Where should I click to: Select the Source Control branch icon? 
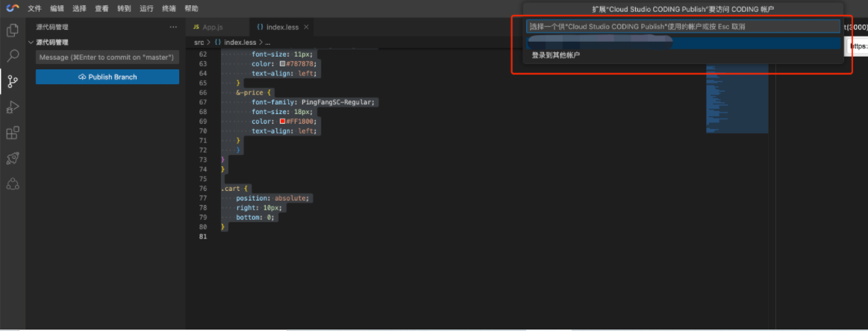coord(13,81)
